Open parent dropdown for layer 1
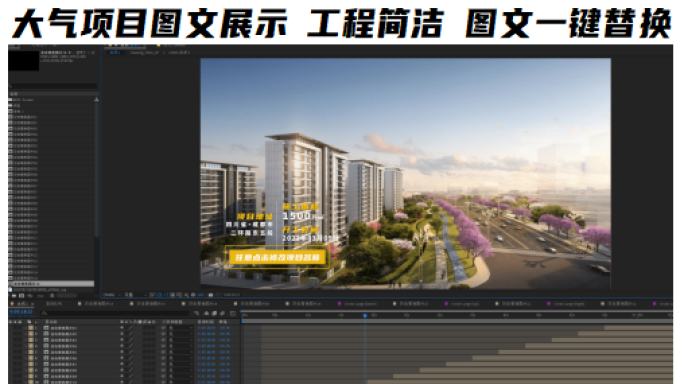This screenshot has width=684, height=384. click(x=181, y=328)
